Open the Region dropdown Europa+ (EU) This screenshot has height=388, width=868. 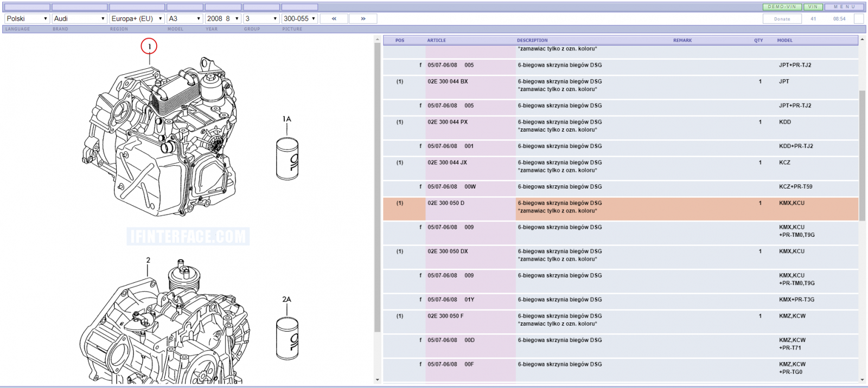(137, 18)
